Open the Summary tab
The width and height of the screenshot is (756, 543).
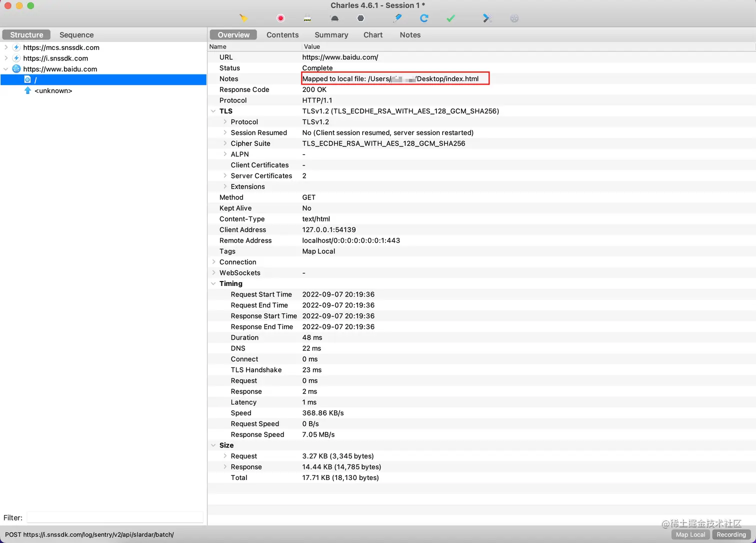(x=331, y=34)
